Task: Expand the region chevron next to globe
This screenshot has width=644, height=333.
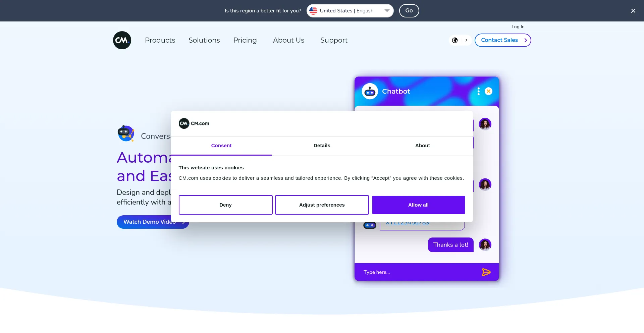Action: pos(466,40)
